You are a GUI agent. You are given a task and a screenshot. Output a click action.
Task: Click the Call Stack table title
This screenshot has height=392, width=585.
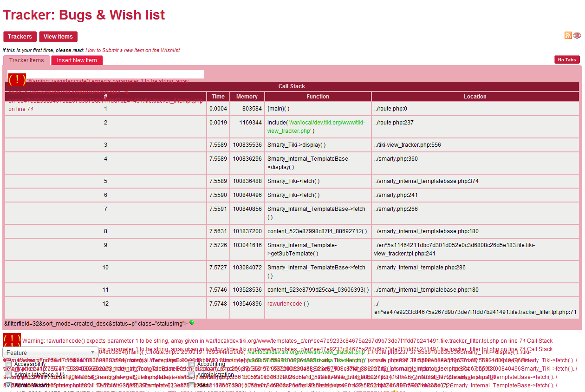pyautogui.click(x=292, y=86)
